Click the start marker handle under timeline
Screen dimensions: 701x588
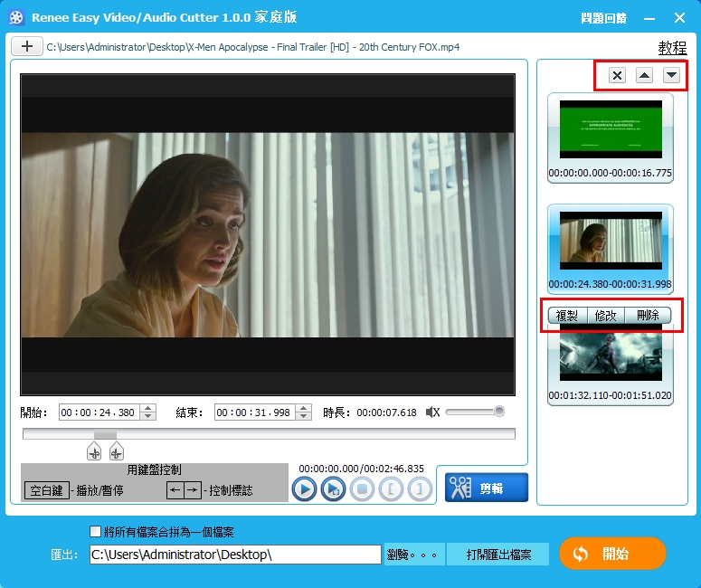94,450
